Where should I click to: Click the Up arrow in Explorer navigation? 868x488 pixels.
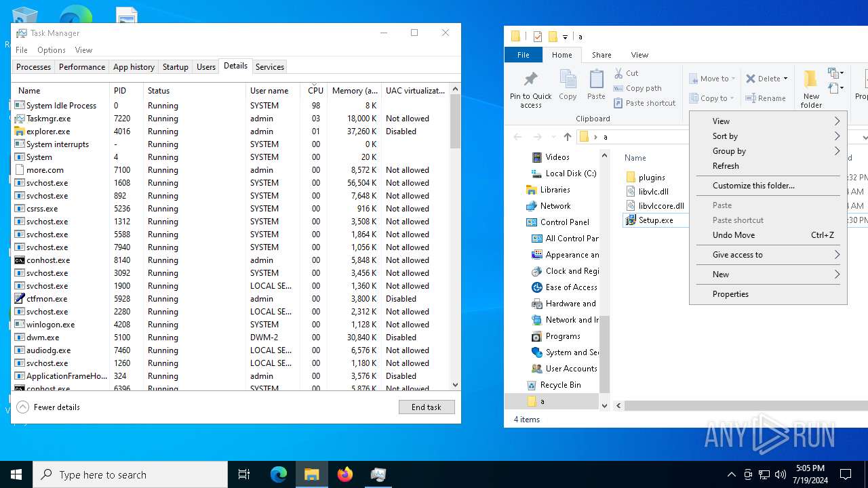coord(568,137)
